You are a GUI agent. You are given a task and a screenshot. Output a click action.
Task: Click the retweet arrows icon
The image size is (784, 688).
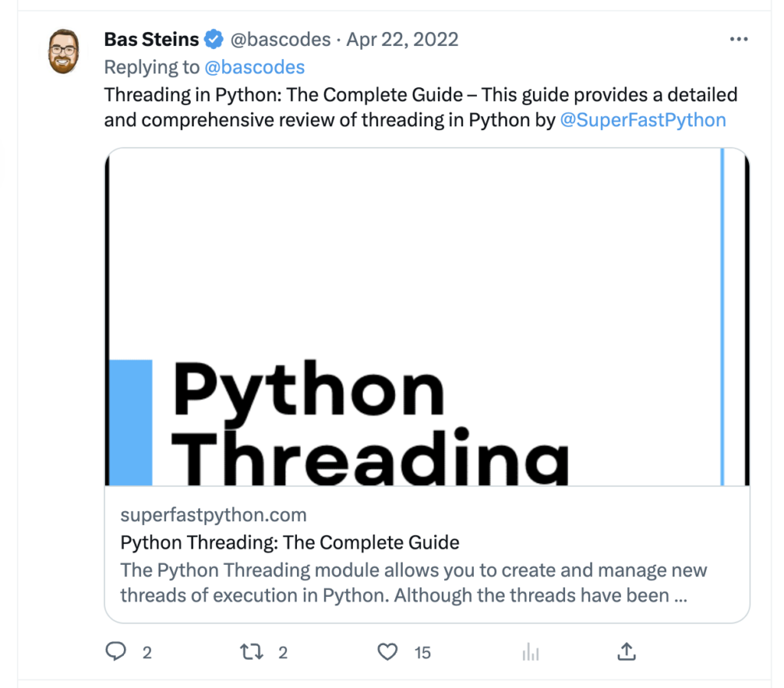click(251, 652)
